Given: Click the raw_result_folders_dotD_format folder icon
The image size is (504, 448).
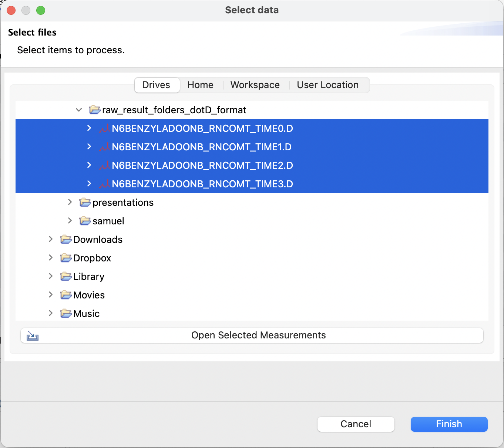Looking at the screenshot, I should [95, 110].
